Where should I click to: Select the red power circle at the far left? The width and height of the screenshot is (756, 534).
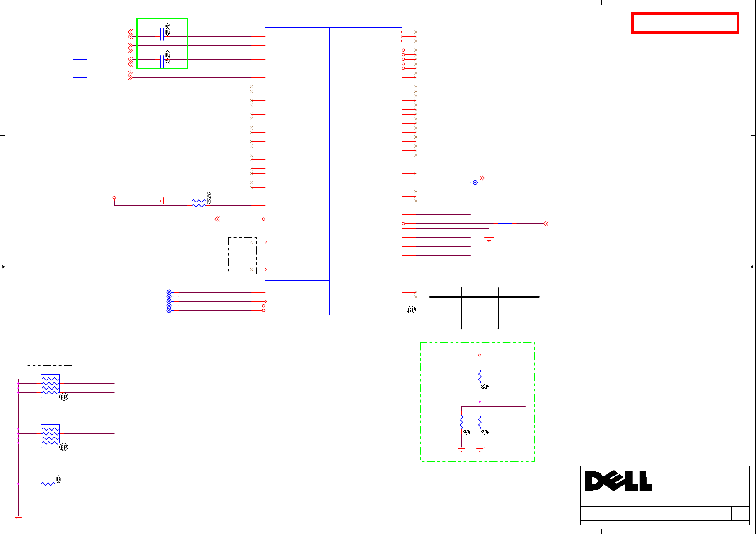pyautogui.click(x=114, y=197)
